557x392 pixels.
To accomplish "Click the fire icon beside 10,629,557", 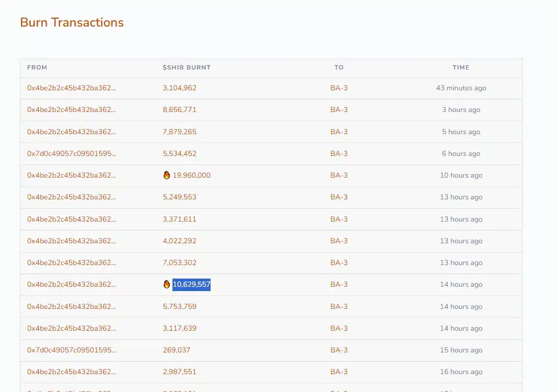I will click(167, 284).
